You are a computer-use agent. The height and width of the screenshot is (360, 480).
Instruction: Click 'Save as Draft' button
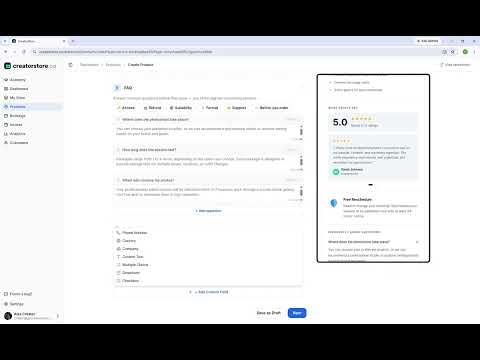pyautogui.click(x=269, y=313)
